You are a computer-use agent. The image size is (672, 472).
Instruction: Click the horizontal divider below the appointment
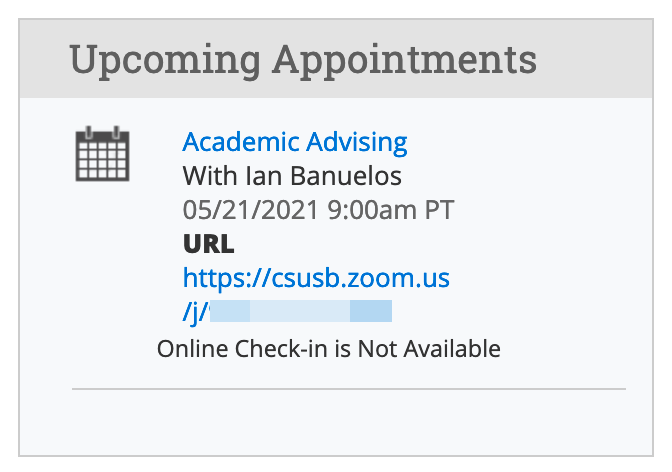[349, 389]
